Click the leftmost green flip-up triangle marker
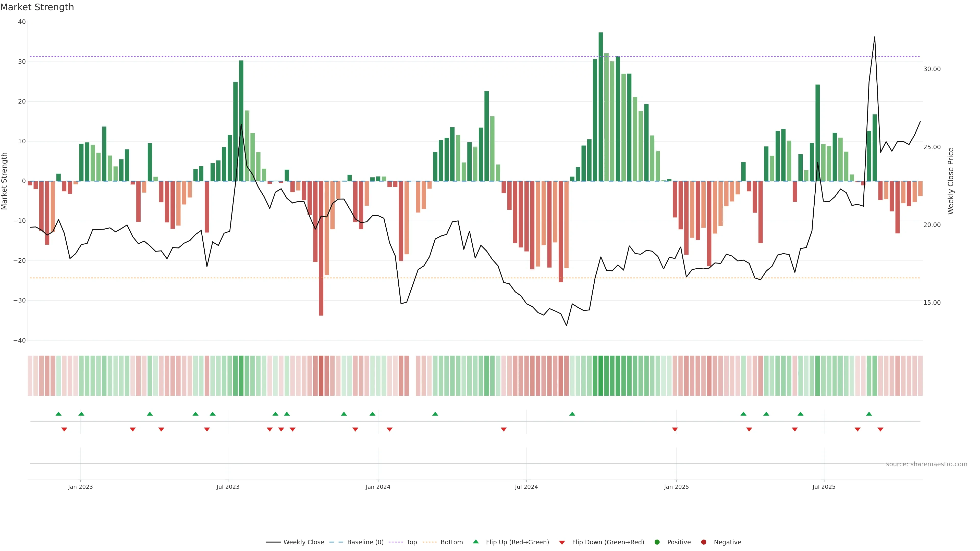Viewport: 980px width, 551px height. click(58, 414)
